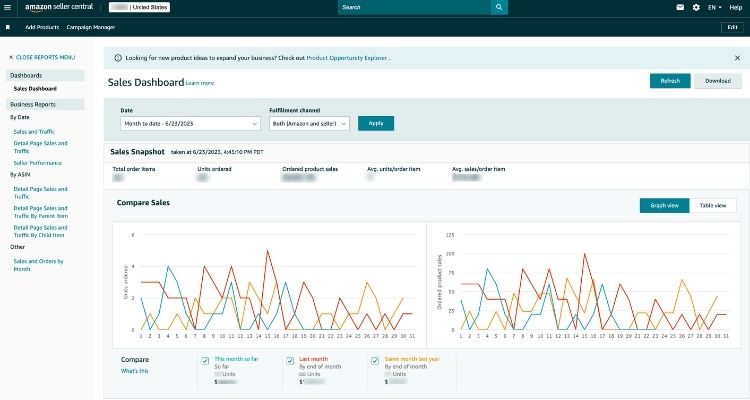Dismiss the Product Opportunity Explorer banner

(x=737, y=58)
